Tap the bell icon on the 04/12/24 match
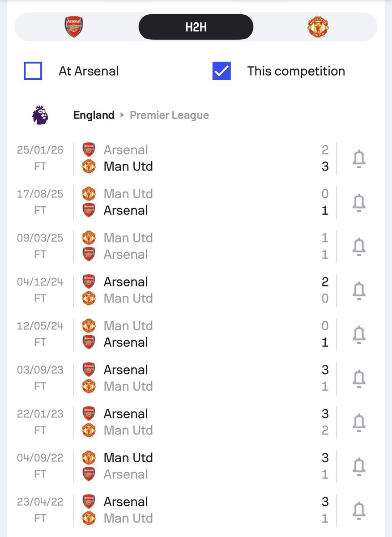This screenshot has width=392, height=537. (x=359, y=290)
